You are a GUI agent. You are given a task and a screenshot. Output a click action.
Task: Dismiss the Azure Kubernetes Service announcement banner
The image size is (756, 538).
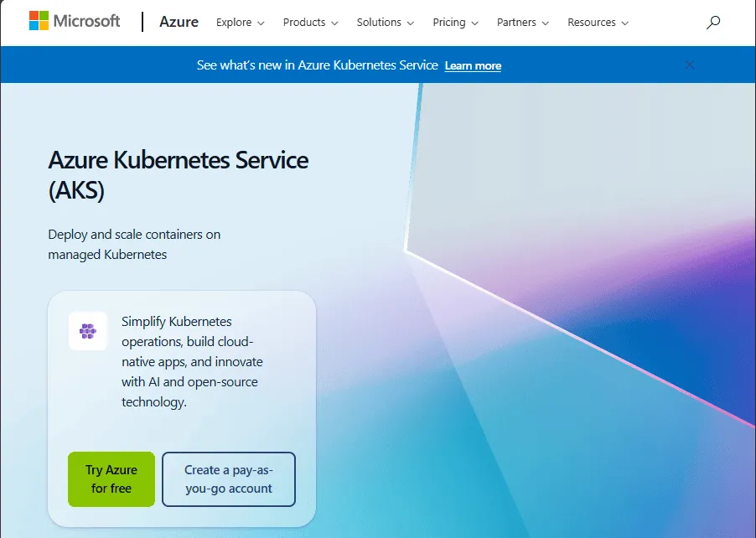click(689, 65)
